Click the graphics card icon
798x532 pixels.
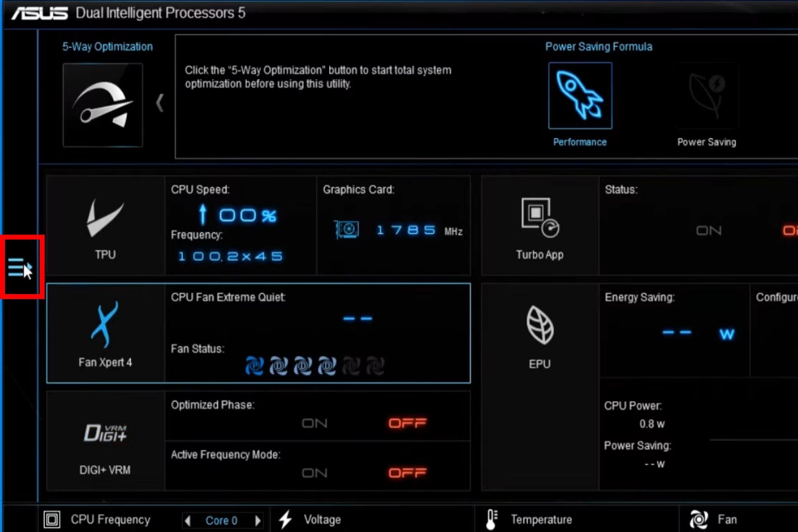tap(347, 230)
